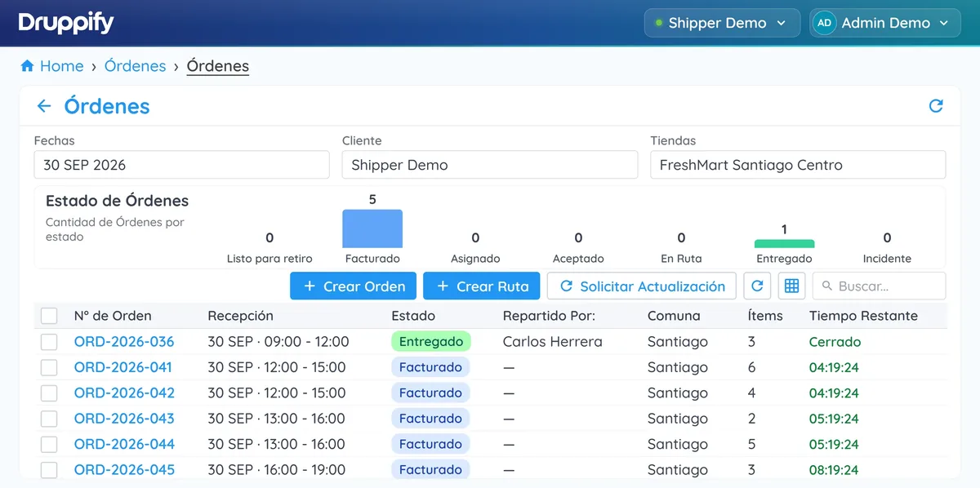Sort by the Estado column header
The image size is (980, 488).
pos(413,316)
